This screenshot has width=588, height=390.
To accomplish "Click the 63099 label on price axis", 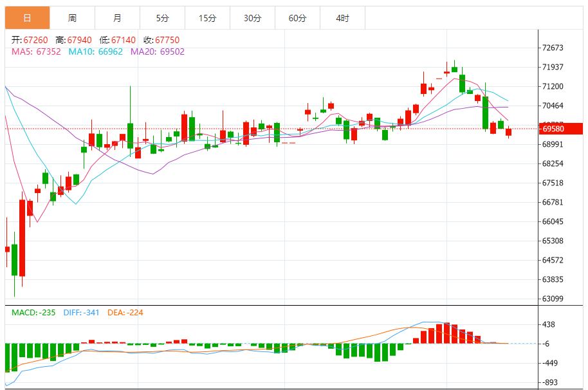I will tap(553, 299).
